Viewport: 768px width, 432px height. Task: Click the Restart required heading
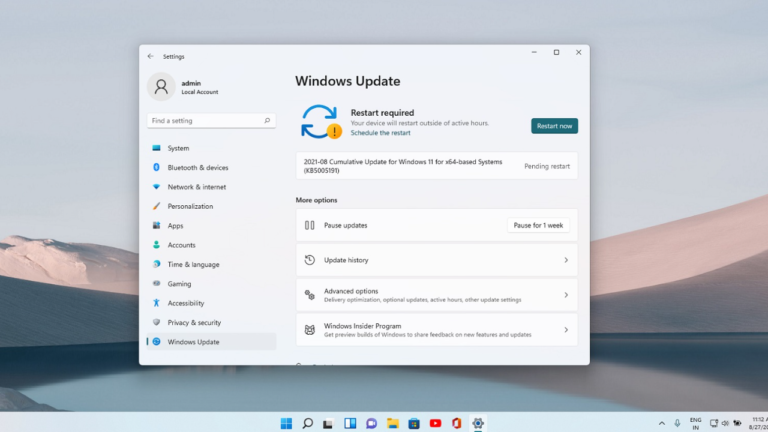pyautogui.click(x=383, y=113)
